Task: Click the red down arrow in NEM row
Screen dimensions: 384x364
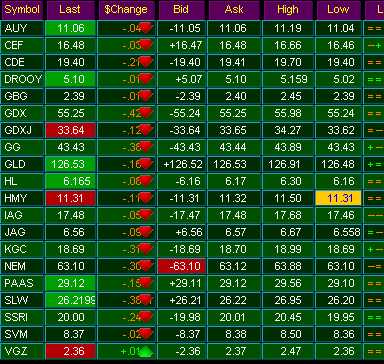Action: click(146, 266)
